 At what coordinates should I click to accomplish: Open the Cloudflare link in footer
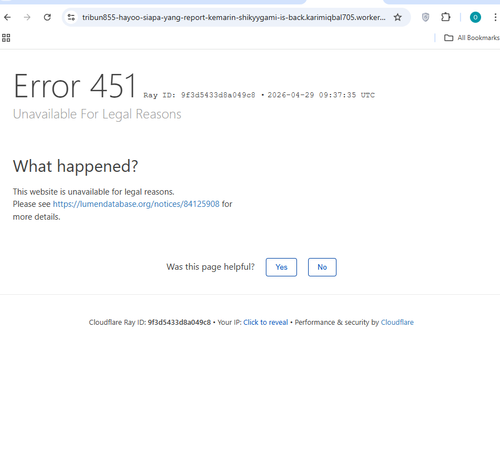click(x=397, y=322)
